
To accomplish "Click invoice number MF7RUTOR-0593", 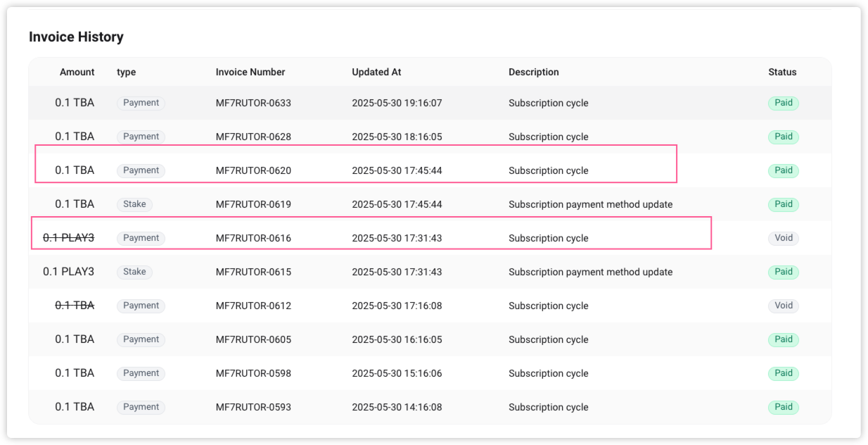I will click(x=253, y=407).
